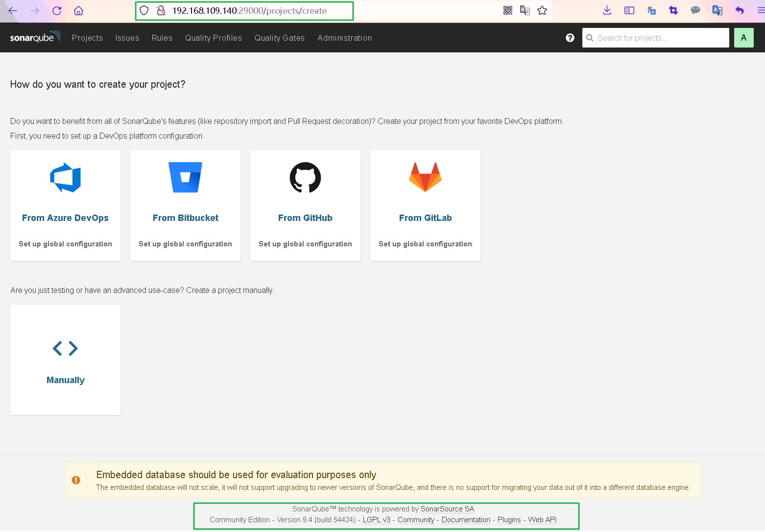The image size is (765, 532).
Task: Click the insecure connection padlock icon
Action: [161, 11]
